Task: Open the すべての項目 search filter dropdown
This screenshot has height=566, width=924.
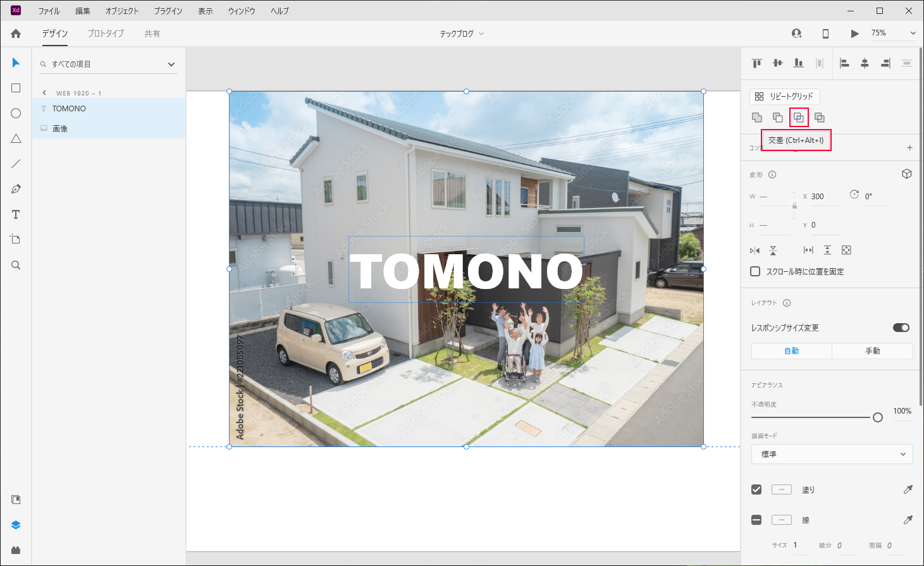Action: click(171, 64)
